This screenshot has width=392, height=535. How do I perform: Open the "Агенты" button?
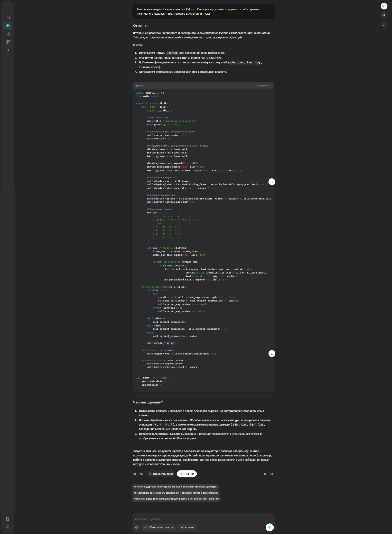(x=187, y=527)
